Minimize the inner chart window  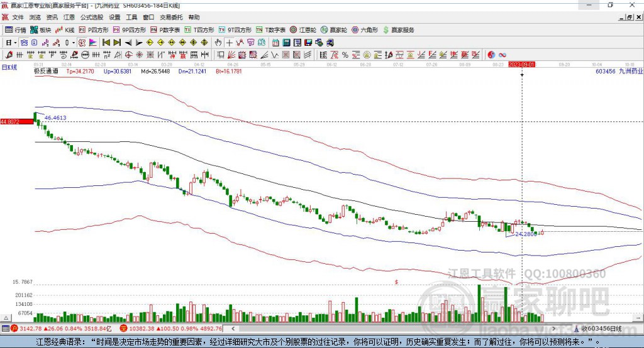(622, 17)
